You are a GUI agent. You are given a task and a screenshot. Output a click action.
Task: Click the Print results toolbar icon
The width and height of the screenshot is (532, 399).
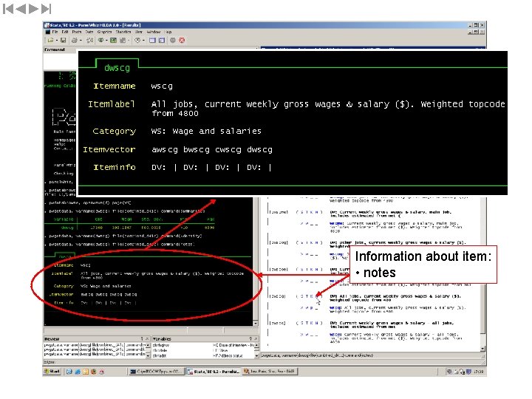click(75, 41)
